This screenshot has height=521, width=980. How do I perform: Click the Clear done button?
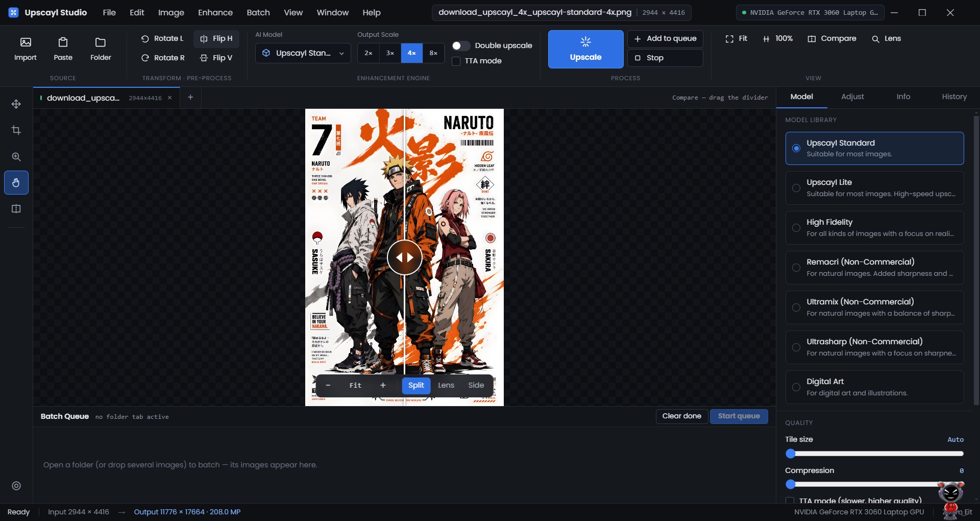(x=682, y=416)
